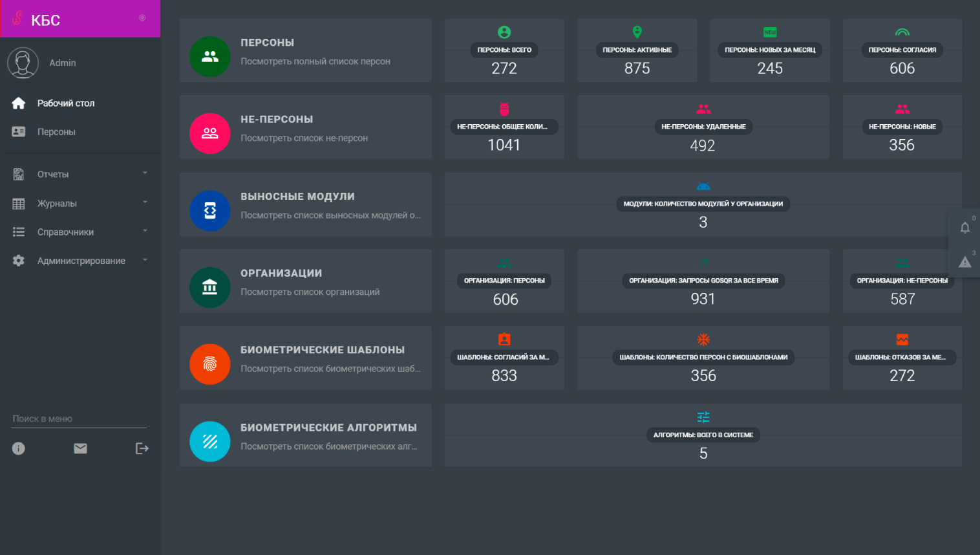Open the notifications bell icon
The image size is (980, 555).
(964, 228)
